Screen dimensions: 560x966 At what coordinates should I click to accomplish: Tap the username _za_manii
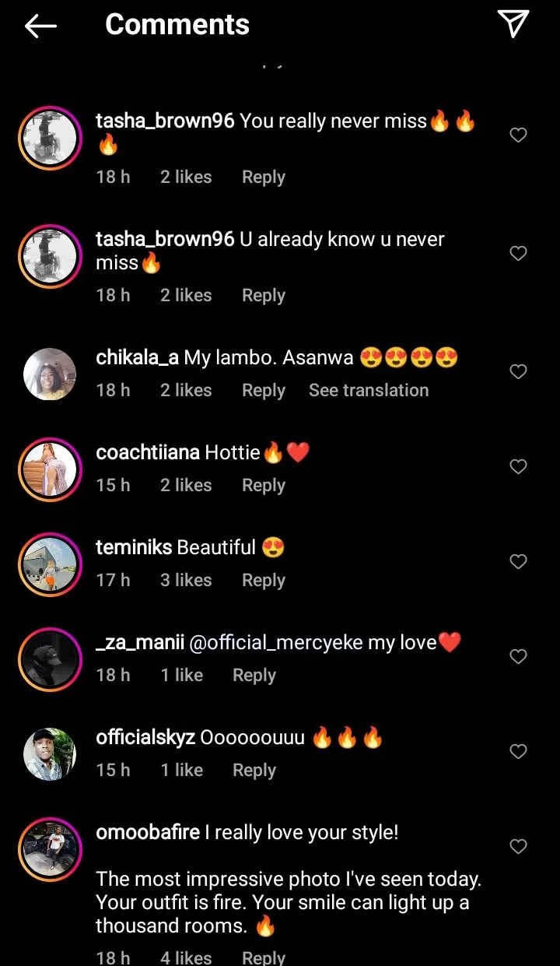tap(138, 642)
